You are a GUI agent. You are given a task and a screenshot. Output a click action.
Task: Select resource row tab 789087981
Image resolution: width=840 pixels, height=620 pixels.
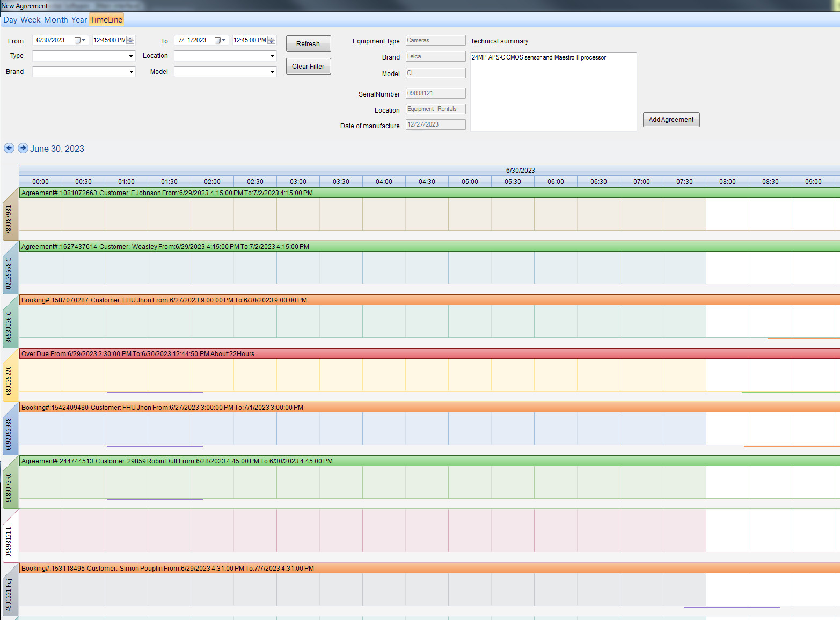(x=10, y=215)
